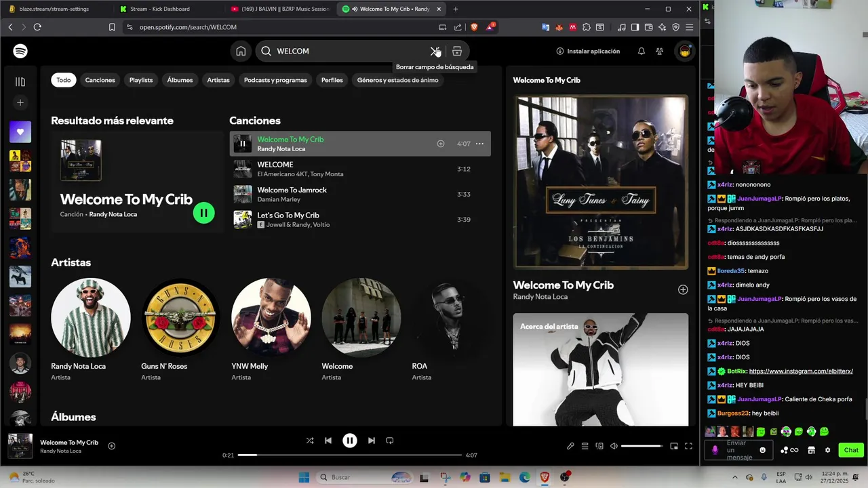Seek within the song progress bar
868x488 pixels.
[350, 455]
